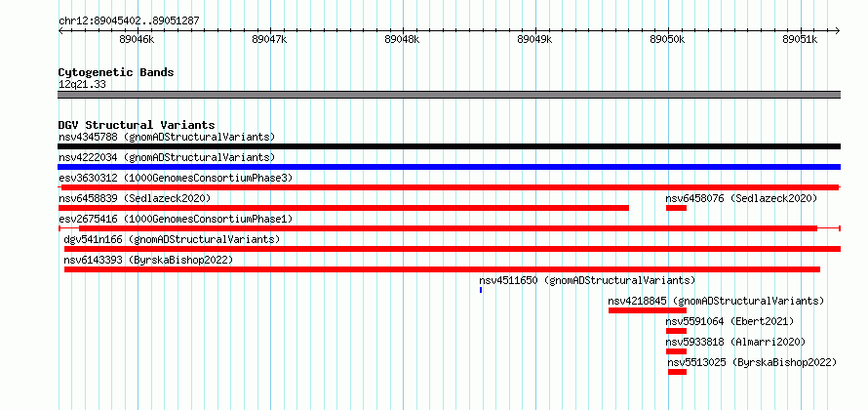Click the red nsv6458839 variant bar
The height and width of the screenshot is (410, 868).
343,208
